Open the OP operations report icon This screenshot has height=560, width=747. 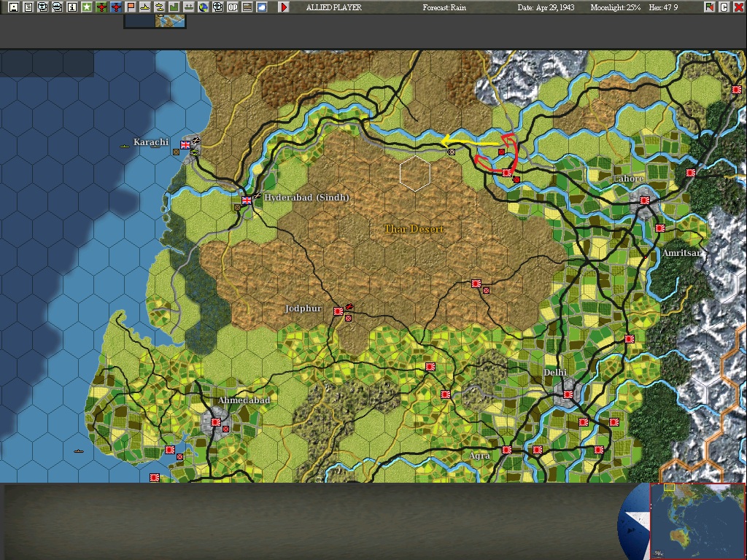(x=233, y=7)
